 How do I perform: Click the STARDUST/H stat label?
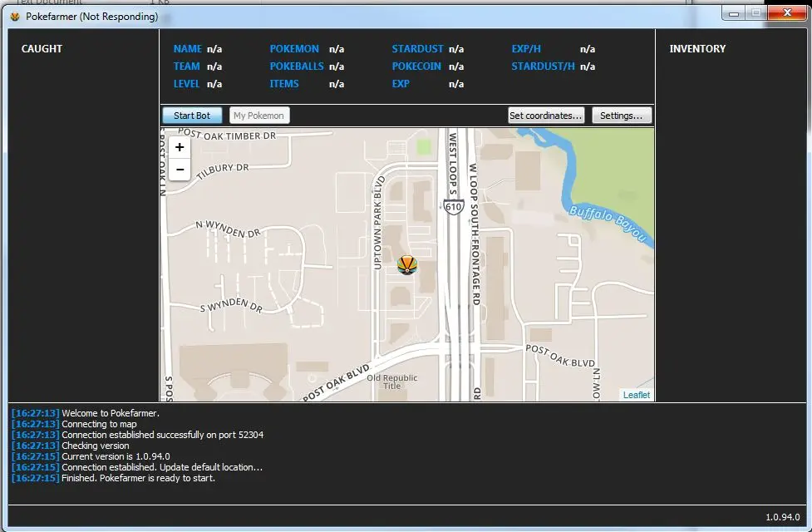(543, 66)
